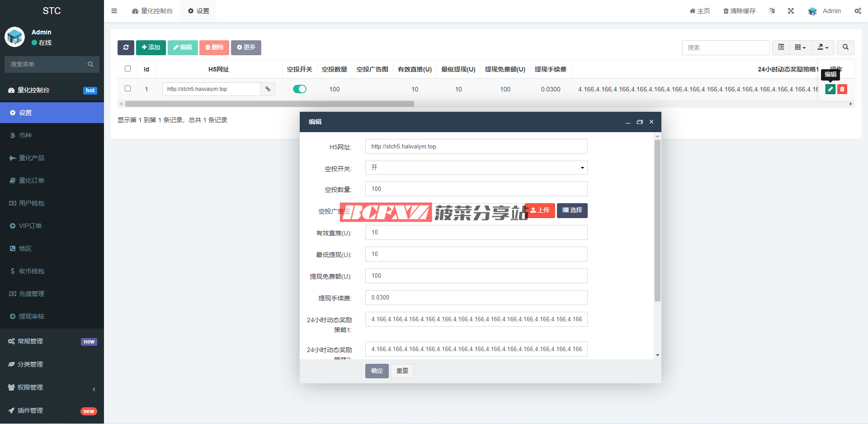
Task: Toggle the sidebar hamburger menu icon
Action: click(x=114, y=11)
